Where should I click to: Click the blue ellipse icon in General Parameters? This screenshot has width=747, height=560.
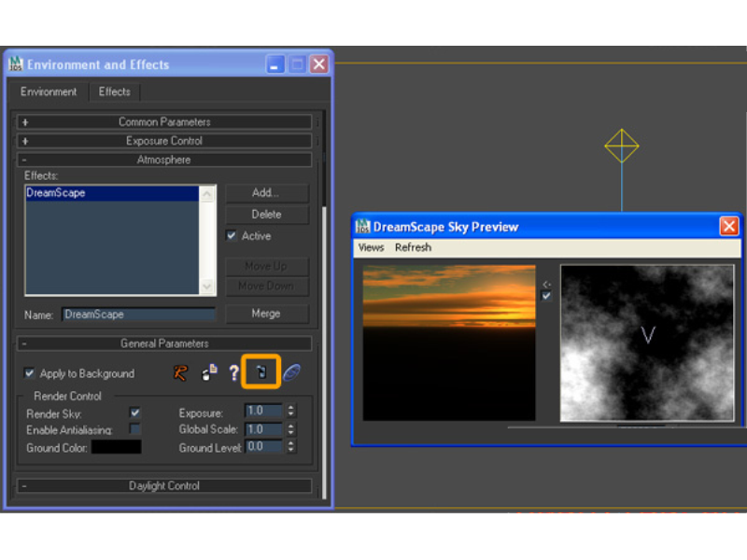point(291,372)
